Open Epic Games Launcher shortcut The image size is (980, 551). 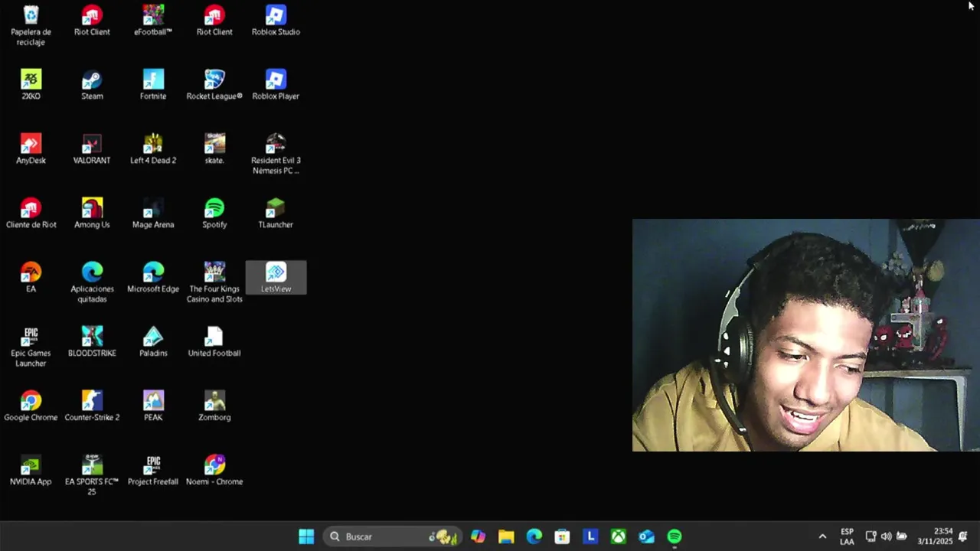click(x=31, y=347)
